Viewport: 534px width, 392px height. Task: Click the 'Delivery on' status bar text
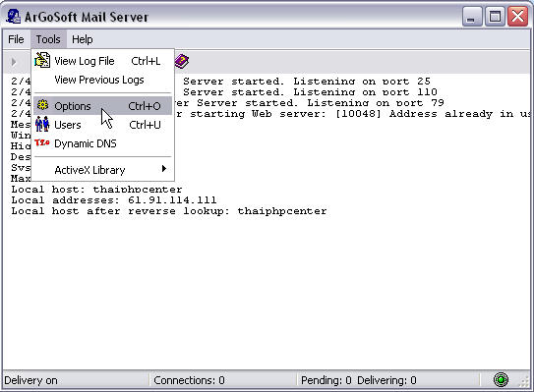tap(30, 380)
